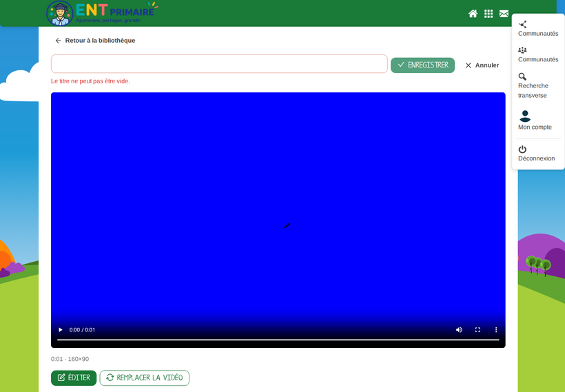
Task: Click Remplacer la vidéo button
Action: (x=145, y=378)
